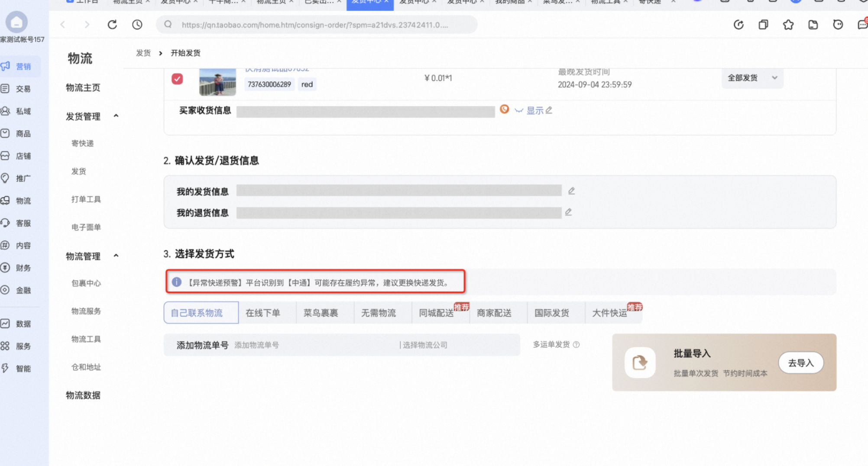Click the 多运单发货 link

(x=551, y=345)
